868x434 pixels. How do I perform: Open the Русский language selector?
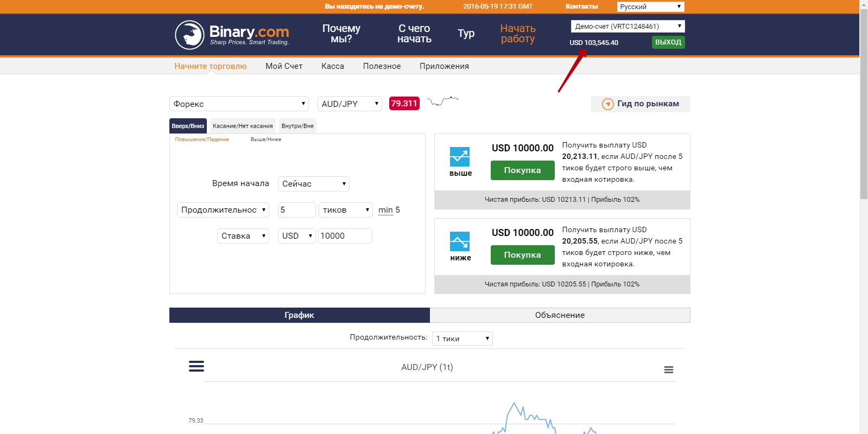[650, 7]
